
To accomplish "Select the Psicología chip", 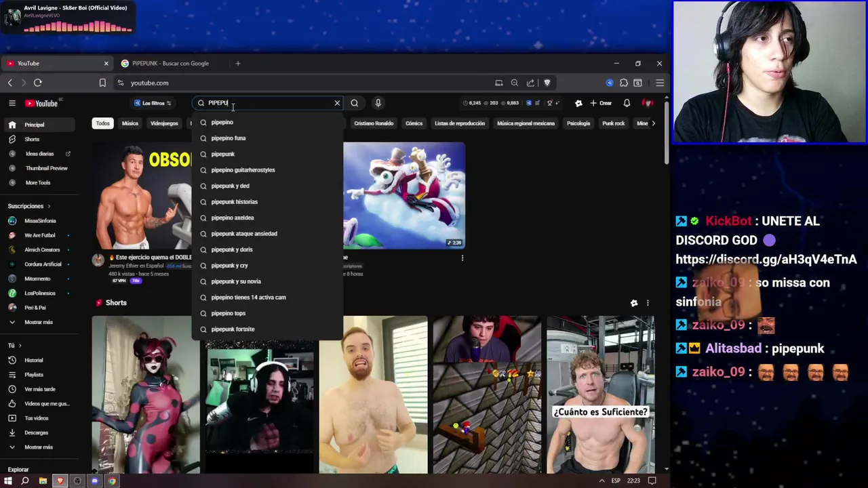I will [x=578, y=123].
